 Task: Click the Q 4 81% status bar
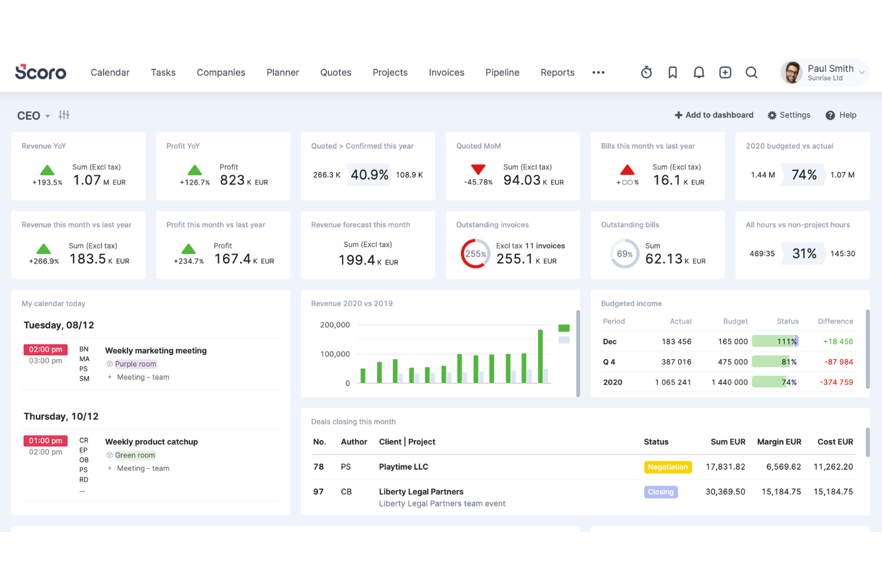[x=775, y=362]
